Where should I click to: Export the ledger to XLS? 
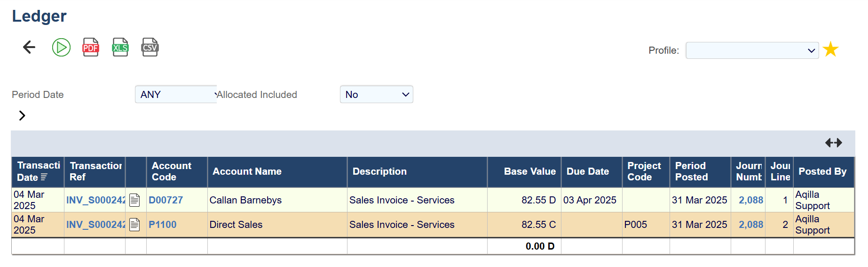pos(120,47)
